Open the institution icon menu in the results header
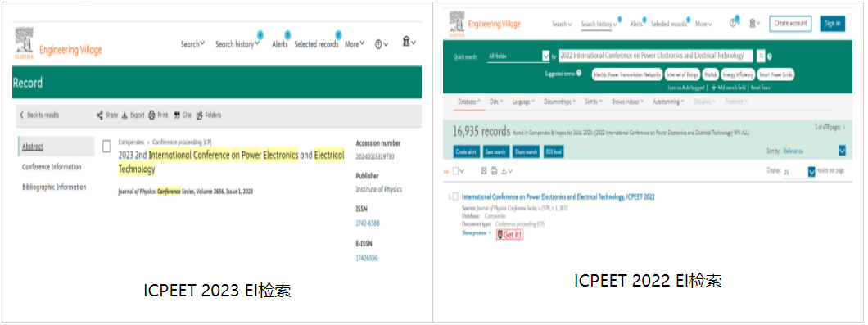This screenshot has width=868, height=325. point(754,23)
